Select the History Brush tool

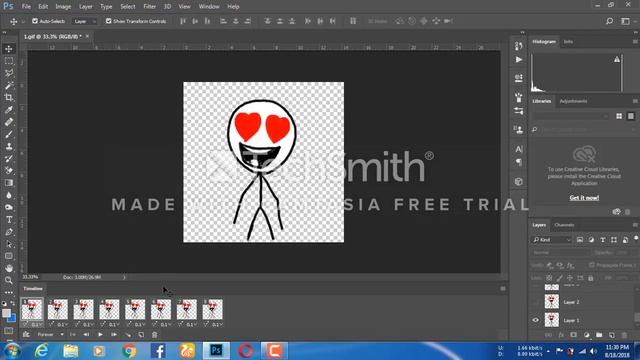pyautogui.click(x=9, y=159)
